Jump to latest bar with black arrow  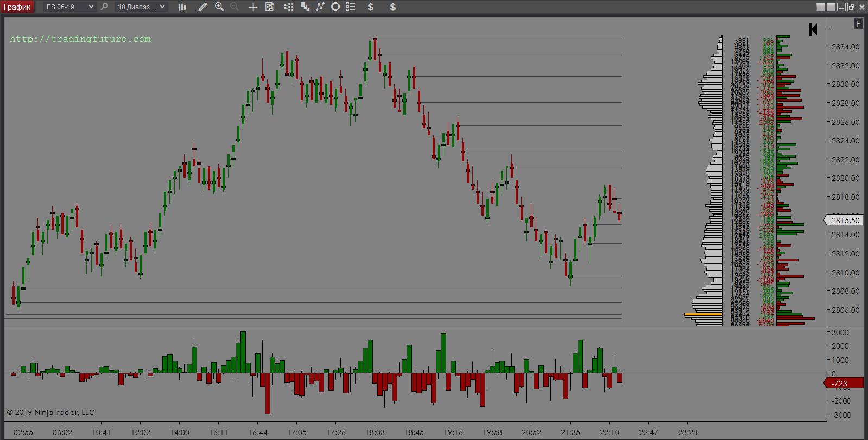click(813, 29)
